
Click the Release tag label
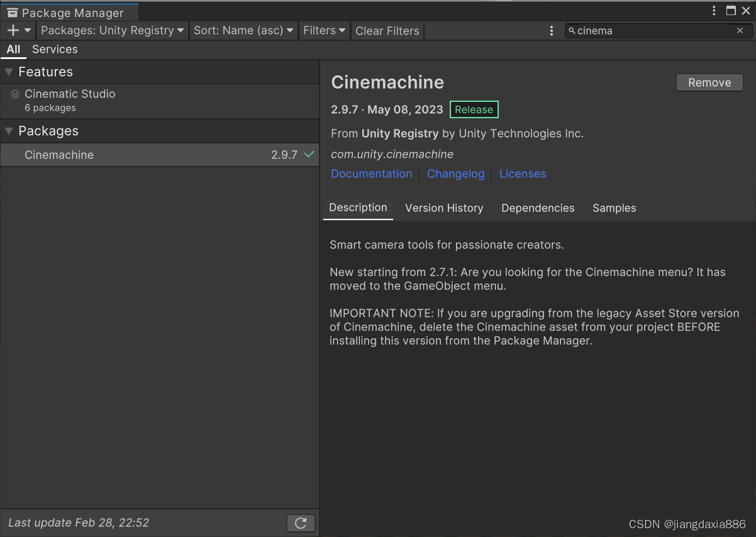coord(474,109)
